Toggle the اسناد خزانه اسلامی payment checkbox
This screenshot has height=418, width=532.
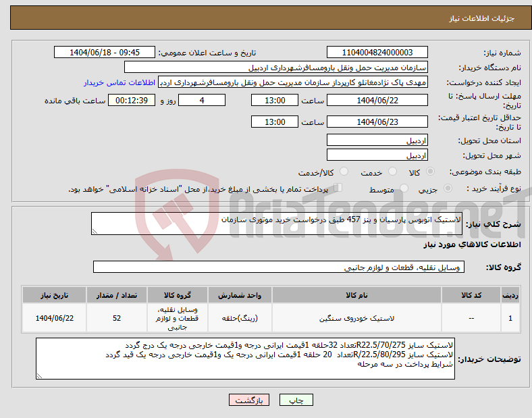point(338,188)
